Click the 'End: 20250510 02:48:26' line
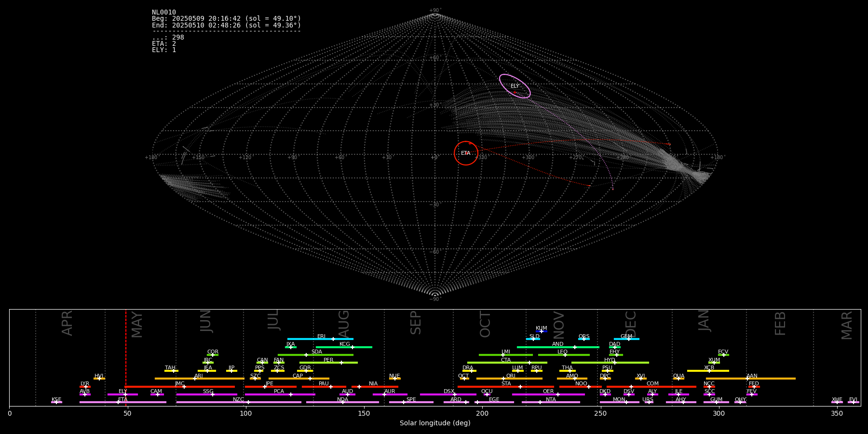 226,25
